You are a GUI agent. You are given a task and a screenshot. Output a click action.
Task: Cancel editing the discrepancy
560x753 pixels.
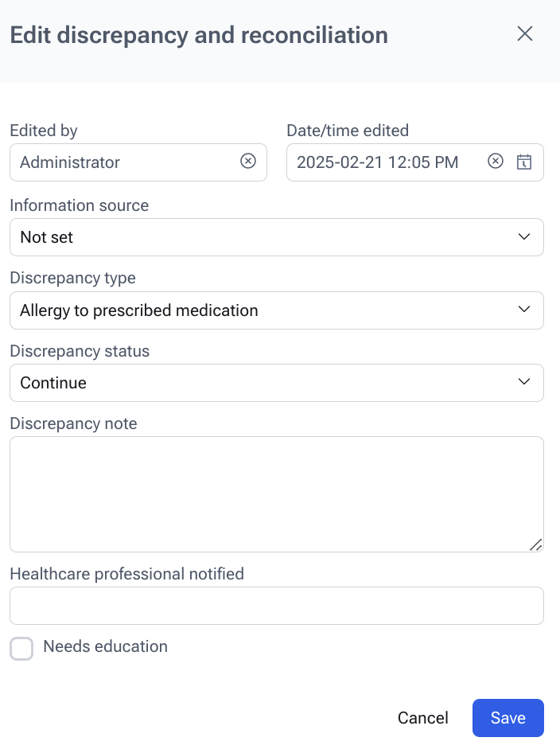(x=422, y=718)
